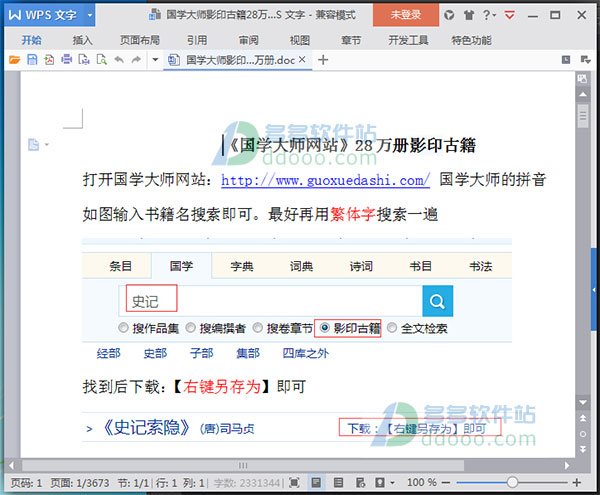Image resolution: width=600 pixels, height=495 pixels.
Task: Click the circular feedback icon in title bar
Action: tap(449, 15)
